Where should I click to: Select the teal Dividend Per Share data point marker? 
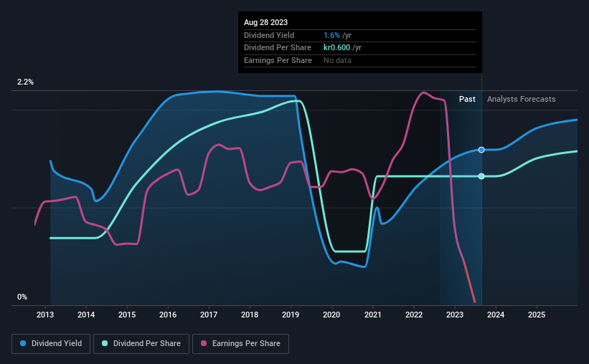pos(481,176)
